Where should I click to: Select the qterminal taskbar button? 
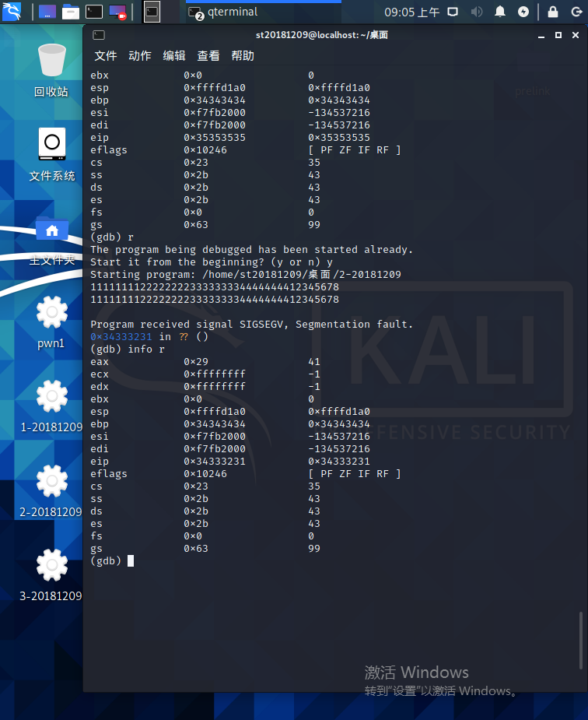(x=263, y=12)
